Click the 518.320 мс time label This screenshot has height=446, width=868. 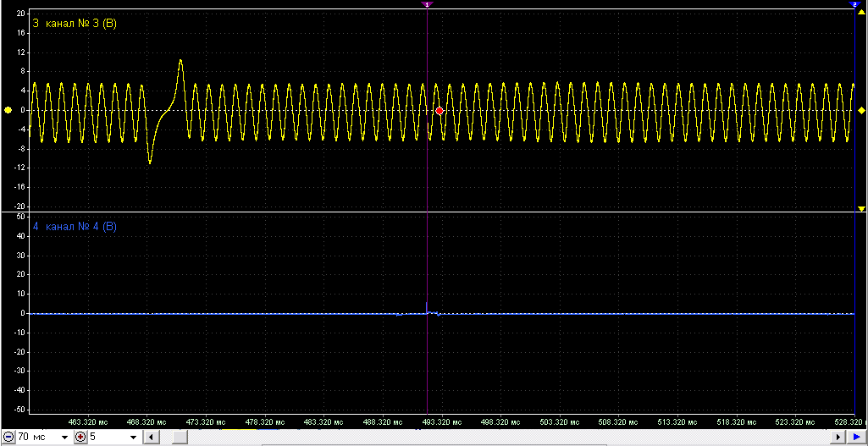(x=737, y=421)
